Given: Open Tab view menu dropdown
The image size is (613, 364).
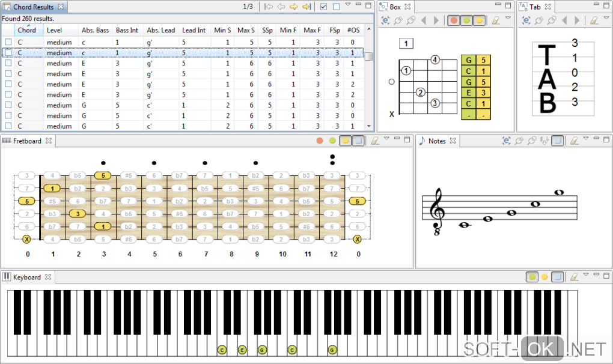Looking at the screenshot, I should tap(606, 18).
